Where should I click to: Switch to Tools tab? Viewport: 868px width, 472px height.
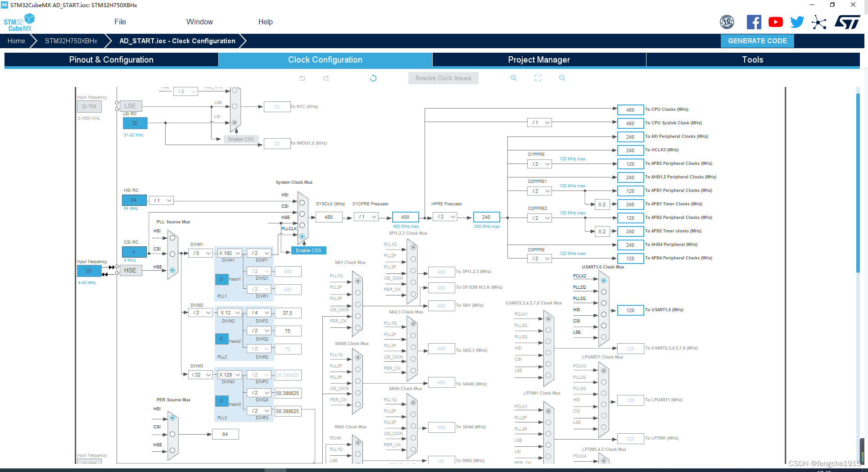[753, 60]
